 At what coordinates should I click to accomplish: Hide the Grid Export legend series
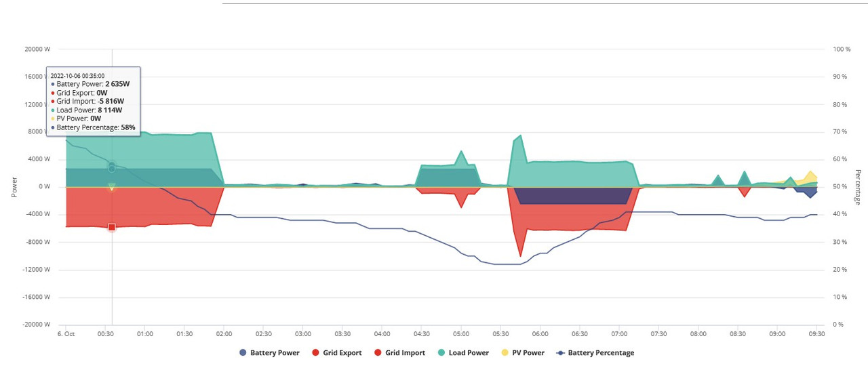coord(336,353)
